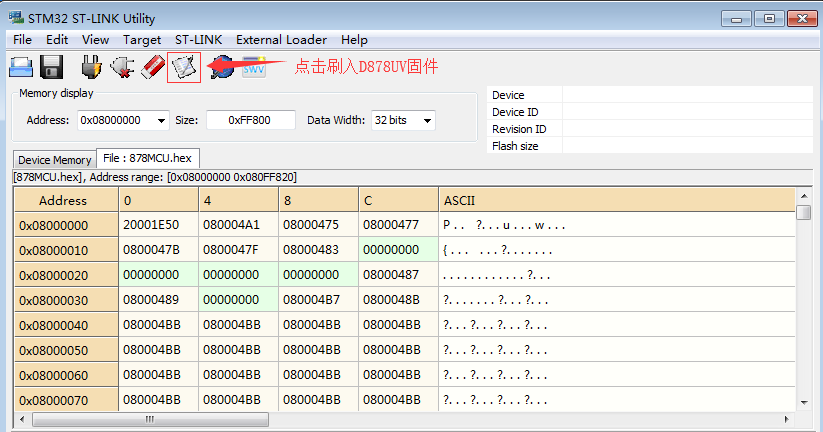This screenshot has width=823, height=432.
Task: Select cell value 08000487
Action: [399, 275]
